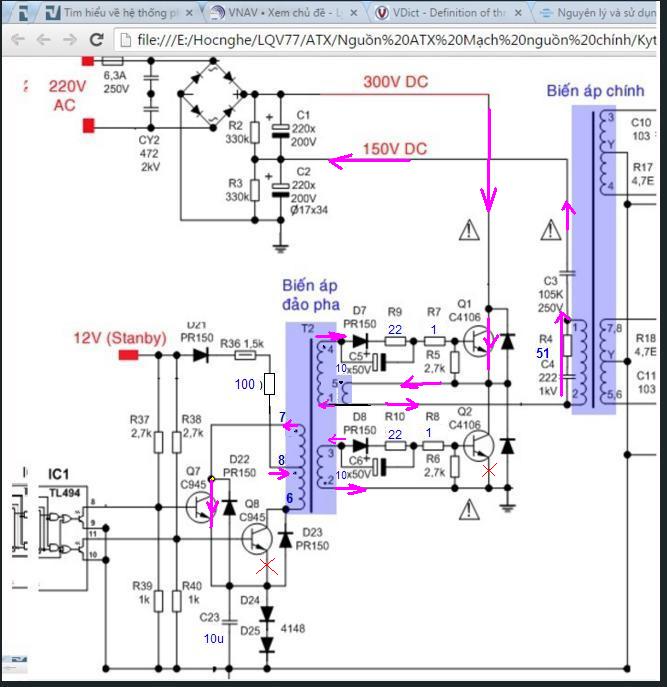Open the leftmost pinned-style tab
The width and height of the screenshot is (667, 687).
click(23, 13)
